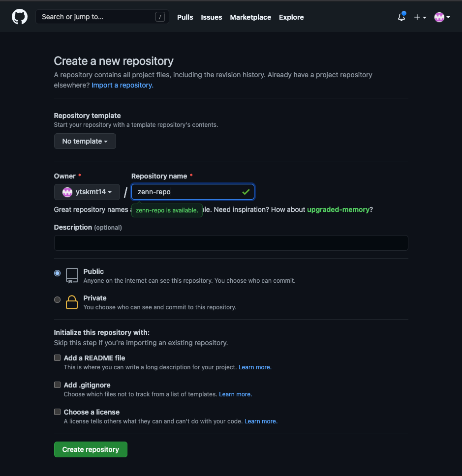The image size is (462, 476).
Task: Check the Add .gitignore option
Action: pos(58,385)
